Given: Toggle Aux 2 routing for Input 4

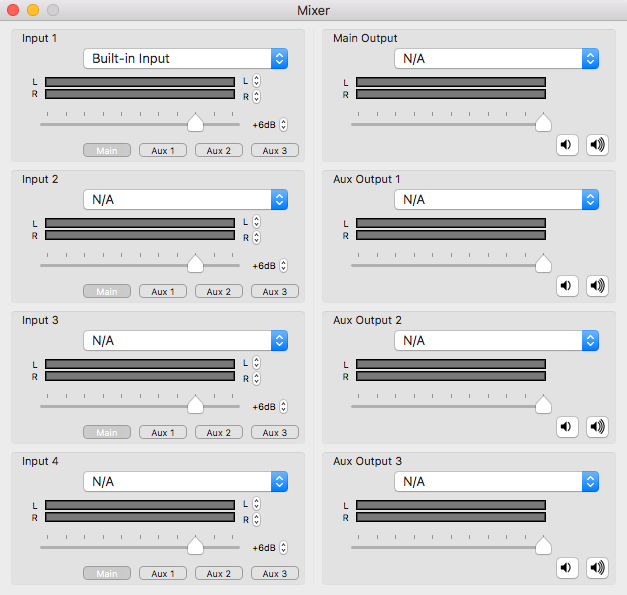Looking at the screenshot, I should point(219,574).
